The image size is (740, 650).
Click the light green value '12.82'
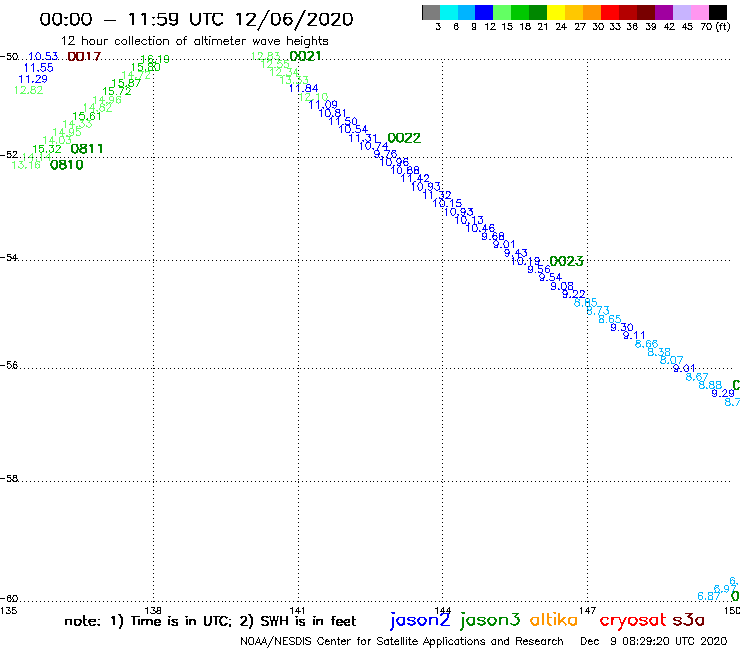pos(28,90)
